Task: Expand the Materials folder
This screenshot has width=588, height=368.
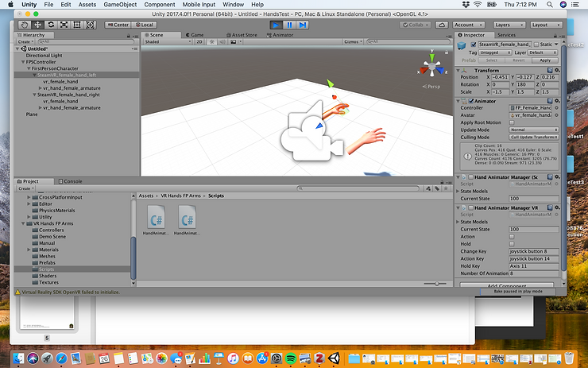Action: point(29,250)
